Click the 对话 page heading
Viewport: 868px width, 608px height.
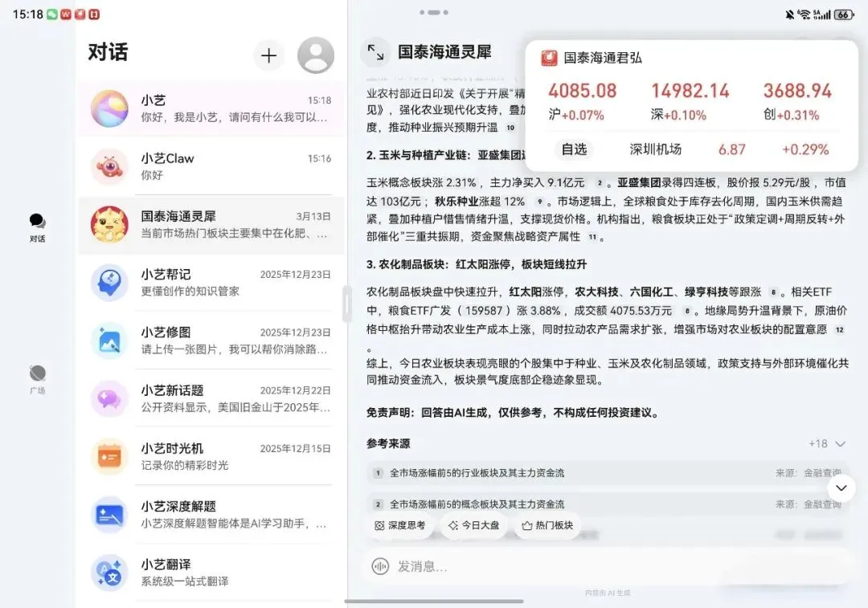[x=108, y=52]
